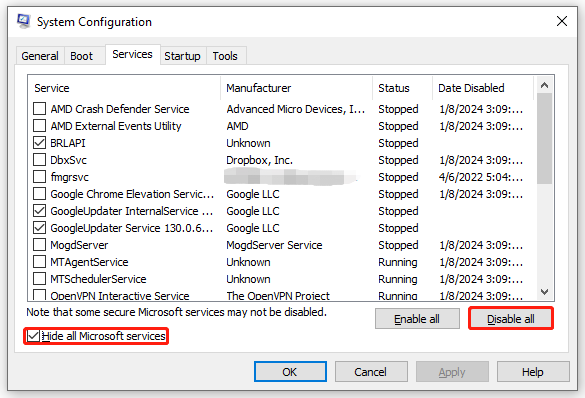Sort by the Service column header
Screen dimensions: 585x398
[x=124, y=88]
